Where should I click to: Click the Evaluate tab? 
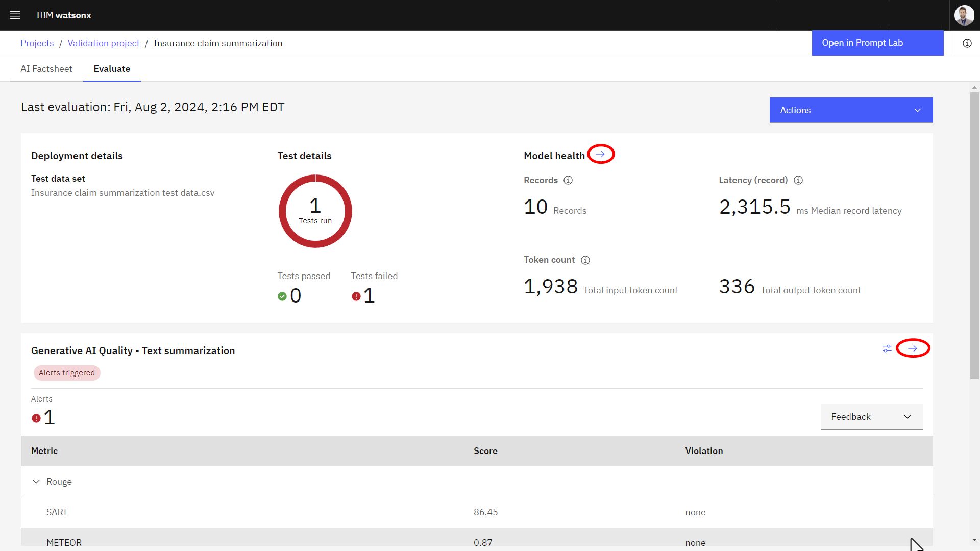point(112,69)
